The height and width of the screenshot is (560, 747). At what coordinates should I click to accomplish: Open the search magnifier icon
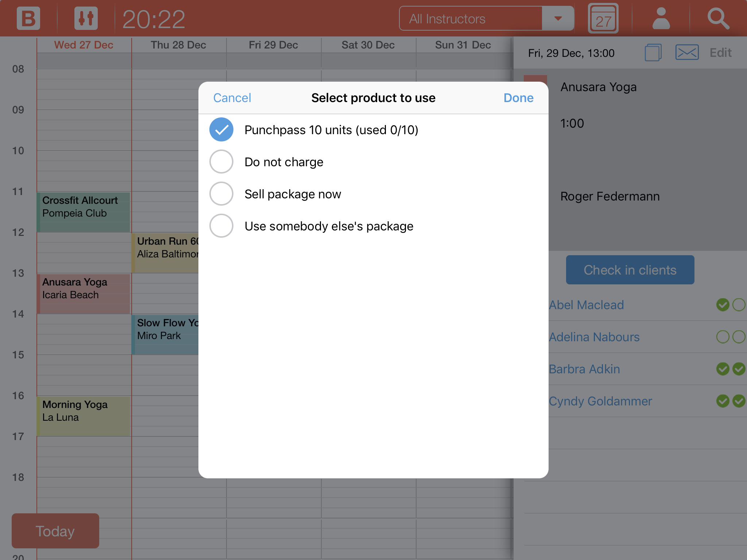[718, 19]
